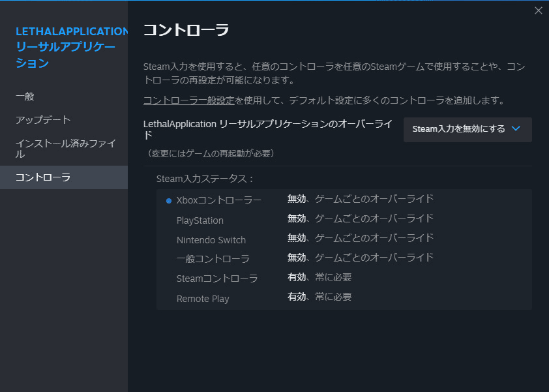This screenshot has height=392, width=549.
Task: Select the PlayStation status row label
Action: tap(200, 220)
